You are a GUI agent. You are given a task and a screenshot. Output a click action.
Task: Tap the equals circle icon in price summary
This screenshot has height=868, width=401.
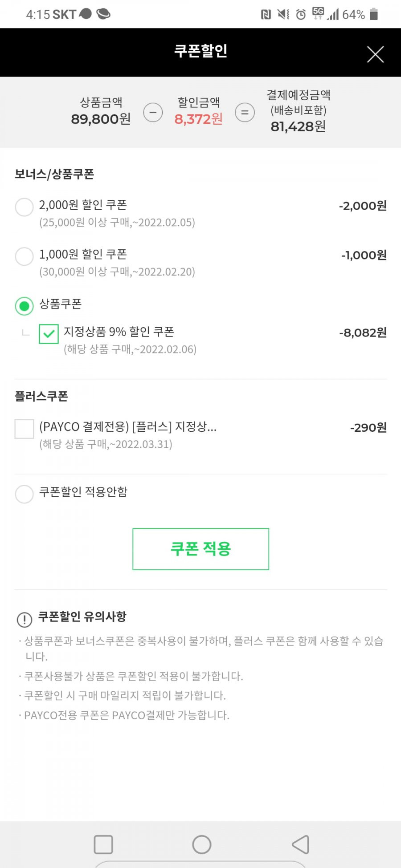pyautogui.click(x=245, y=112)
